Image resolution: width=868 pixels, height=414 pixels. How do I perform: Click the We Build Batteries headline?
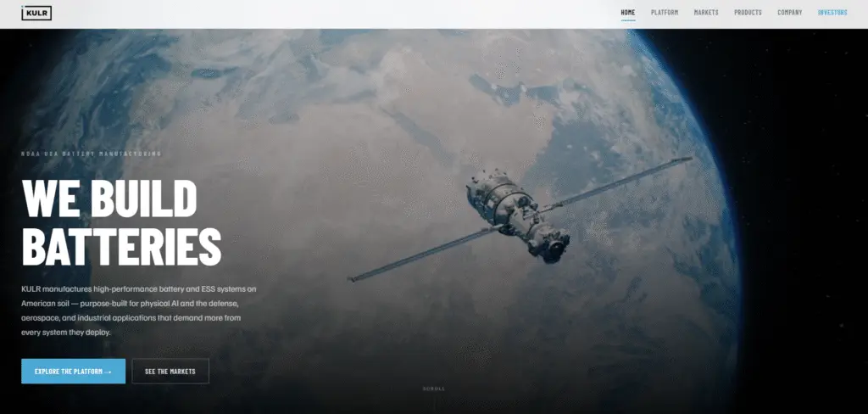(x=121, y=223)
